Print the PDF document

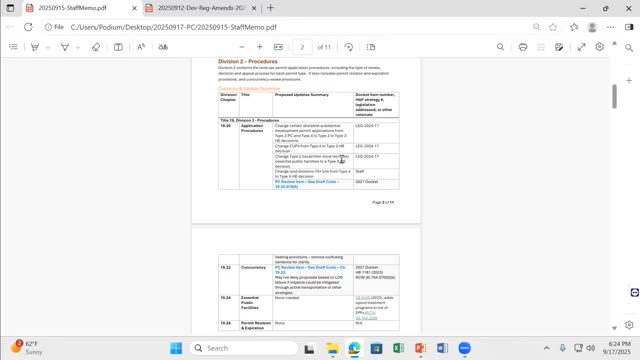(x=523, y=47)
